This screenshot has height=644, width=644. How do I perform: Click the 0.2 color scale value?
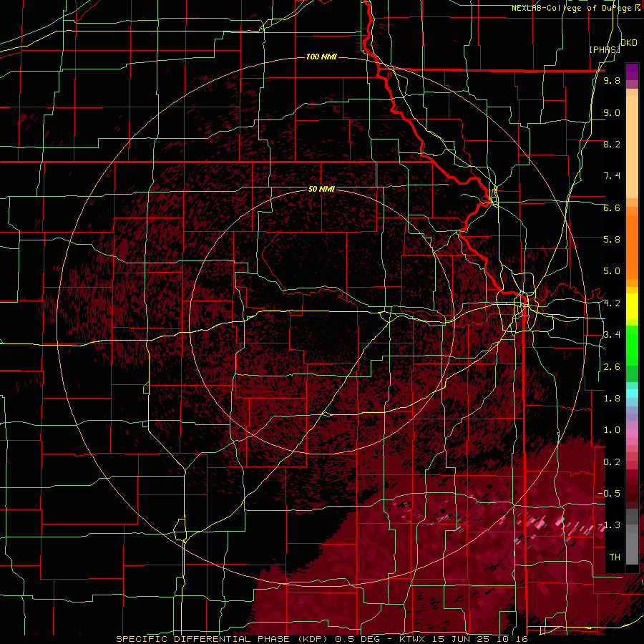(612, 462)
